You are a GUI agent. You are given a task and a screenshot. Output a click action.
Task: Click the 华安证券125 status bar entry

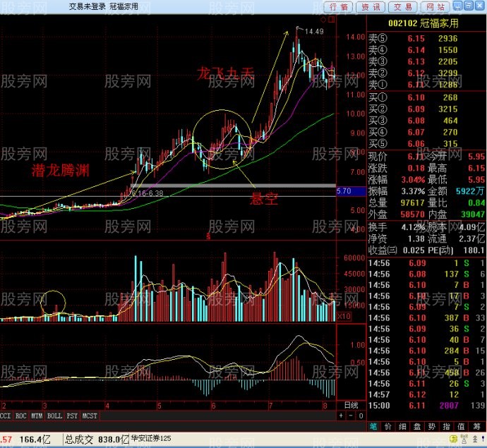(151, 438)
